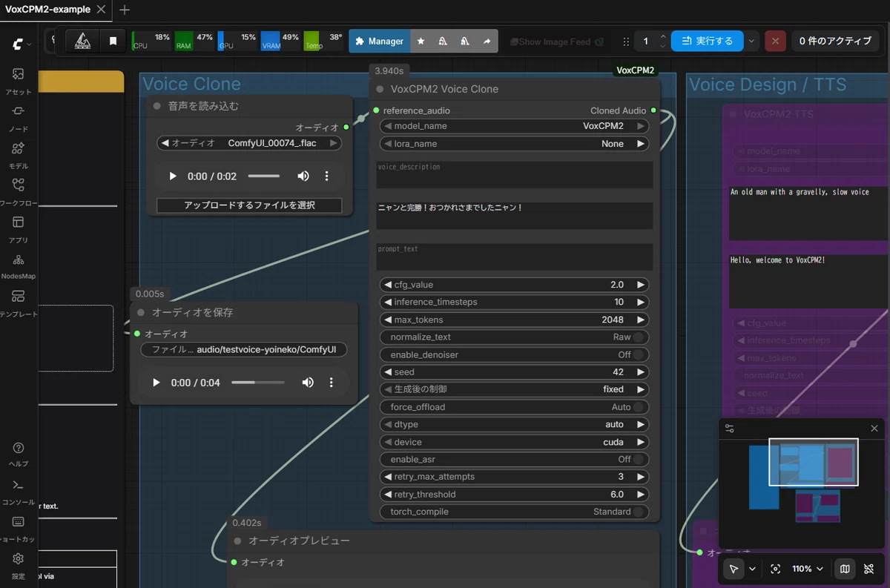Click the star icon next to Manager
Image resolution: width=890 pixels, height=588 pixels.
[x=421, y=42]
